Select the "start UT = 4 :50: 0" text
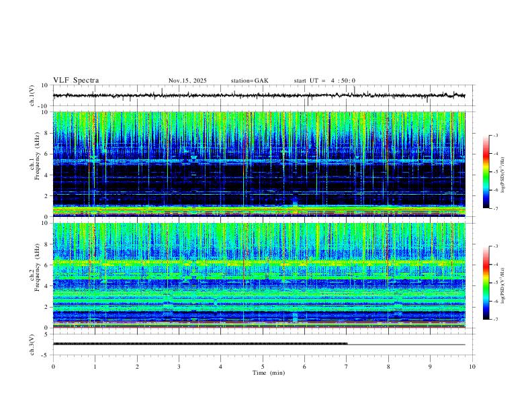 pyautogui.click(x=324, y=81)
